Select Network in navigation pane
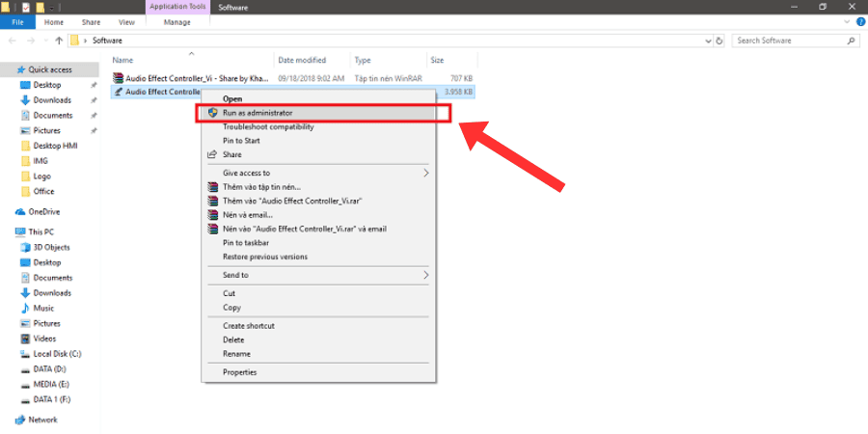This screenshot has height=434, width=868. [x=42, y=420]
